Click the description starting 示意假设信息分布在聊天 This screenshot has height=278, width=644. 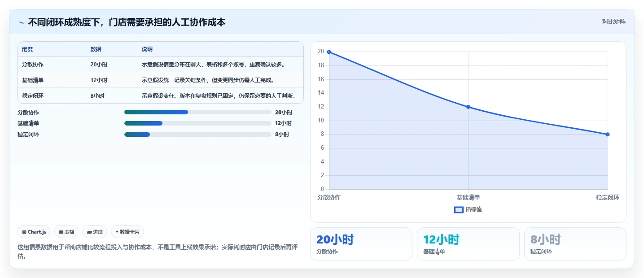pyautogui.click(x=213, y=65)
